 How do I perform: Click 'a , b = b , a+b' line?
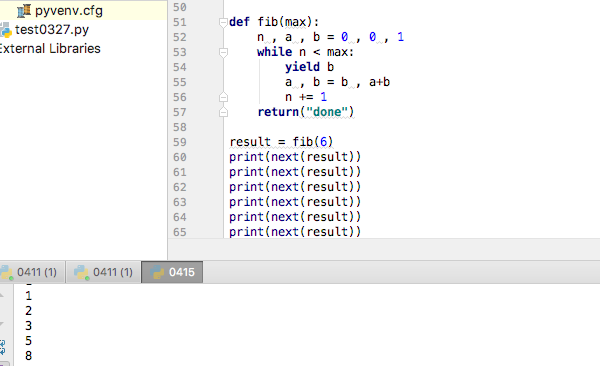pyautogui.click(x=338, y=82)
